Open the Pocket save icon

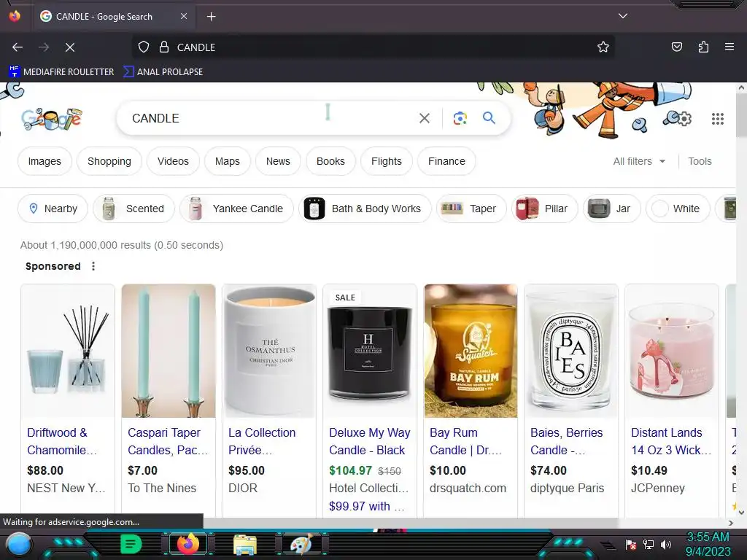(x=677, y=47)
